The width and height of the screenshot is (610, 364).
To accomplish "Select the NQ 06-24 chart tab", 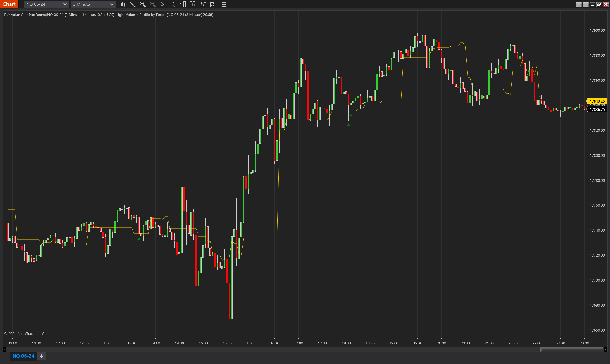I will (x=24, y=356).
